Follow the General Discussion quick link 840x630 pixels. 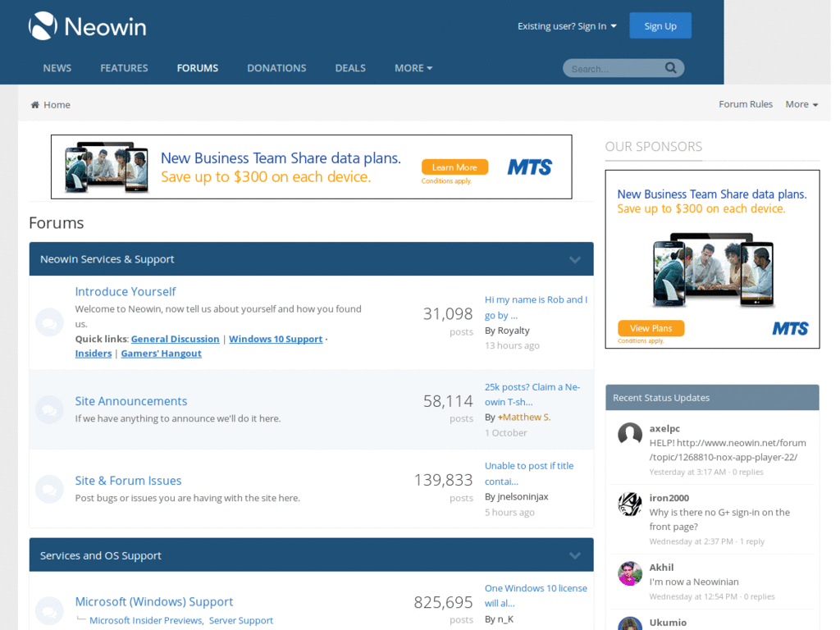[176, 339]
